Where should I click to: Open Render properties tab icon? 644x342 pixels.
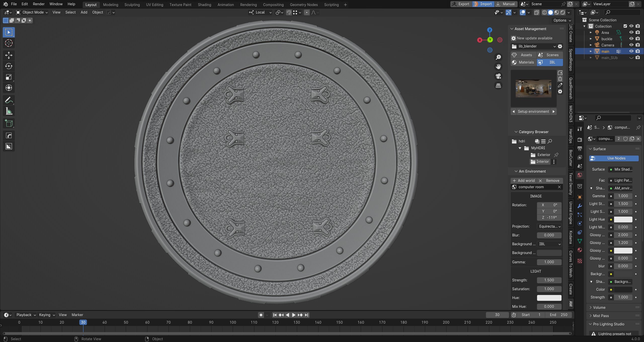[x=580, y=140]
